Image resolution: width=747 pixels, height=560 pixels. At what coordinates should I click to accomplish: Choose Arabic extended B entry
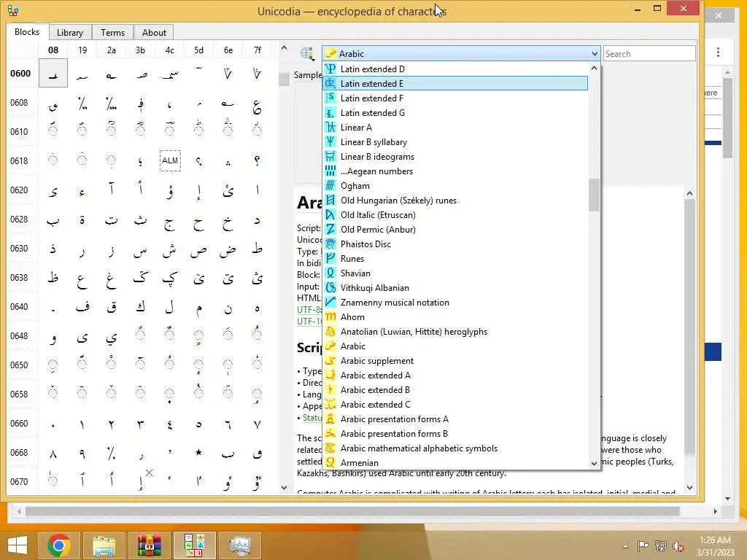click(x=455, y=390)
